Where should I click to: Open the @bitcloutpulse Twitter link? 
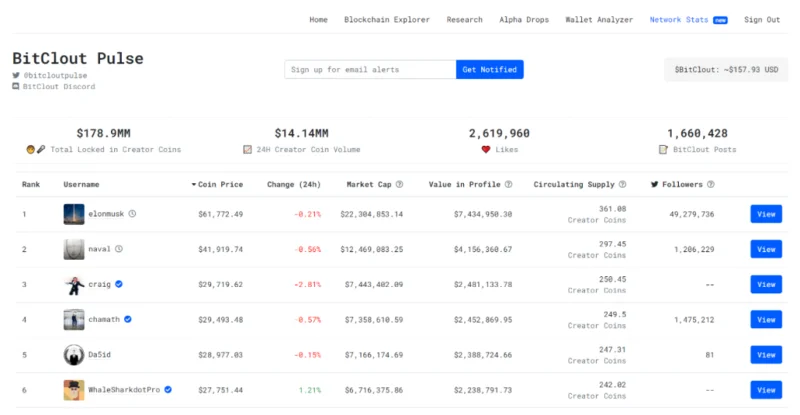click(x=55, y=75)
